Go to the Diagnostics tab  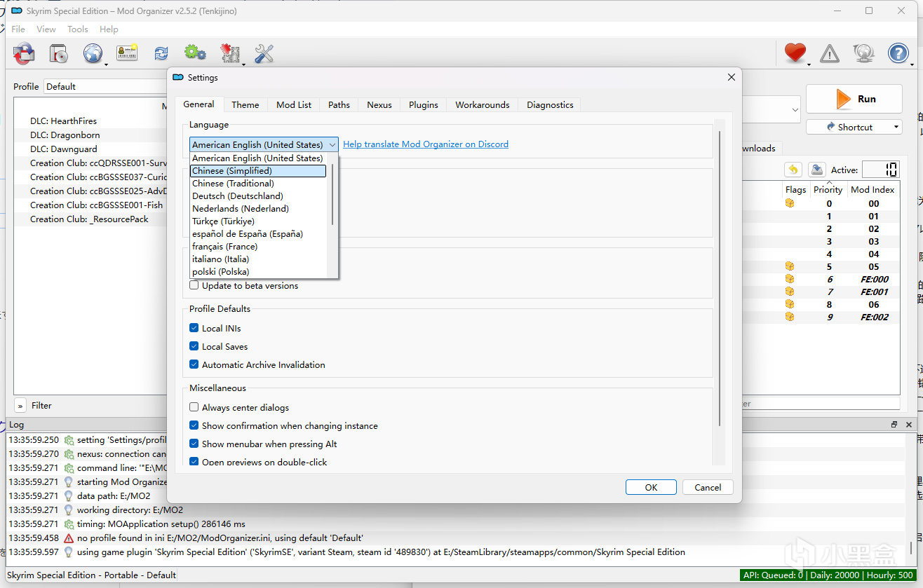click(550, 104)
